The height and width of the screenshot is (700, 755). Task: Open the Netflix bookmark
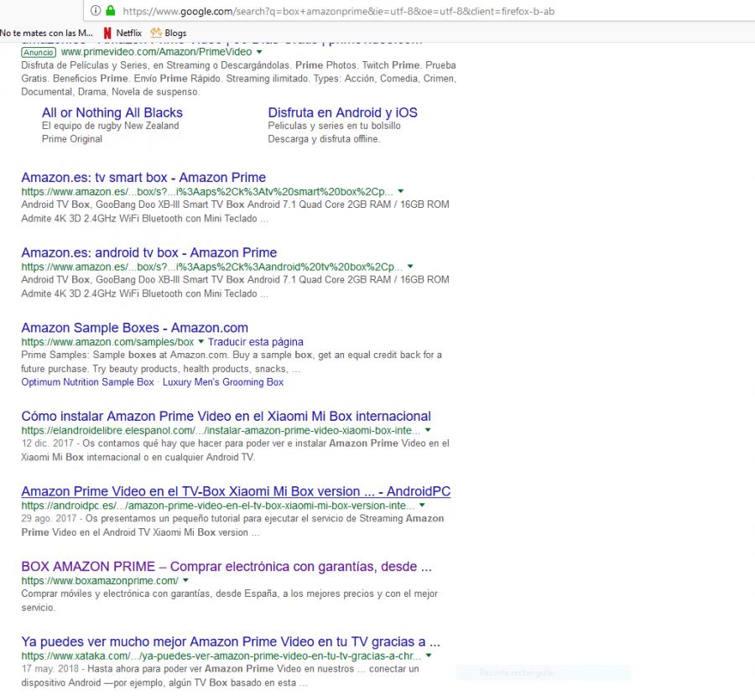click(x=122, y=33)
